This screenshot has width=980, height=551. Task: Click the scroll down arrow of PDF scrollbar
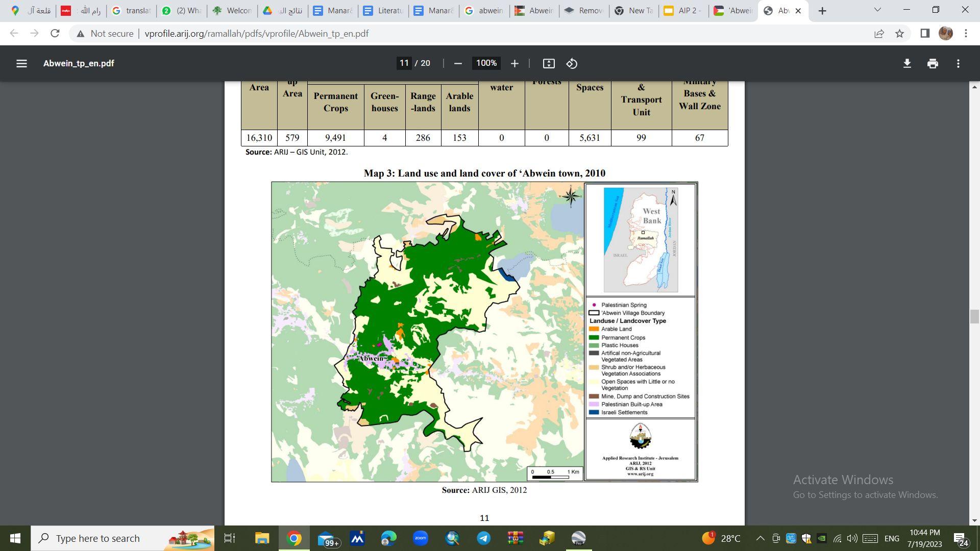(974, 520)
